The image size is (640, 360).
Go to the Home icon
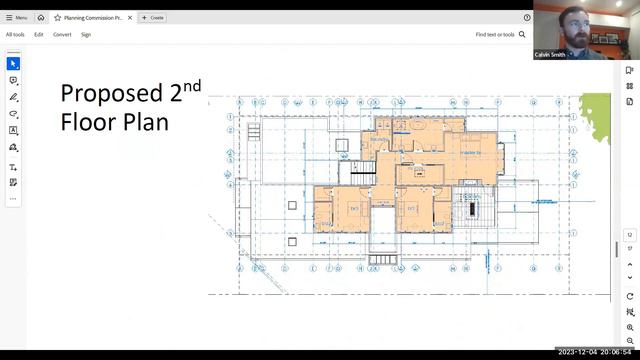point(41,18)
